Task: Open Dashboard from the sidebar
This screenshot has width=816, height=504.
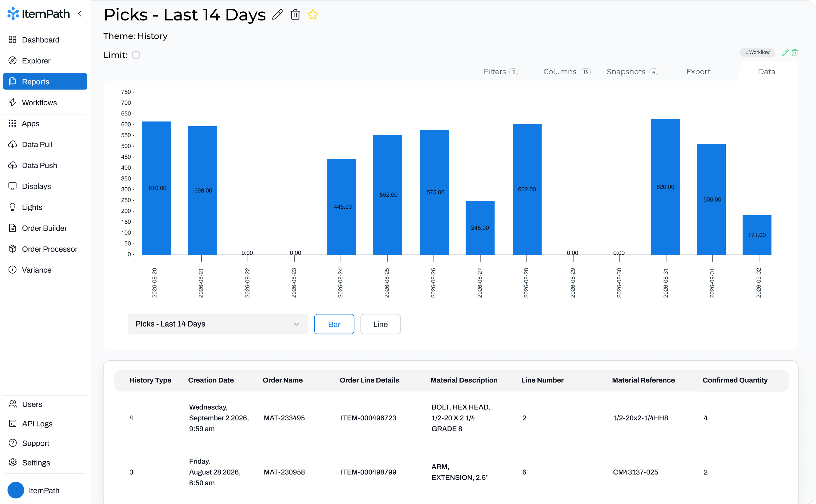Action: pos(45,40)
